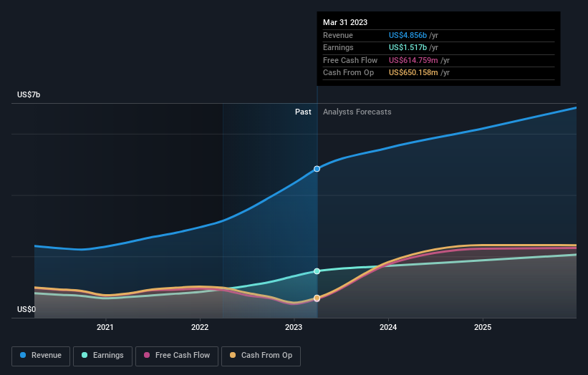Click the 2025 x-axis label
588x375 pixels.
tap(483, 328)
